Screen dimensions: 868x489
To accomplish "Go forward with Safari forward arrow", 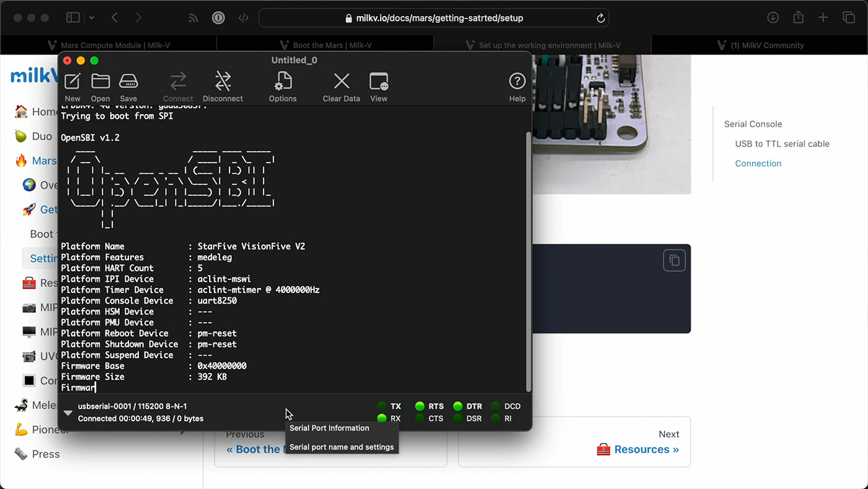I will (138, 17).
